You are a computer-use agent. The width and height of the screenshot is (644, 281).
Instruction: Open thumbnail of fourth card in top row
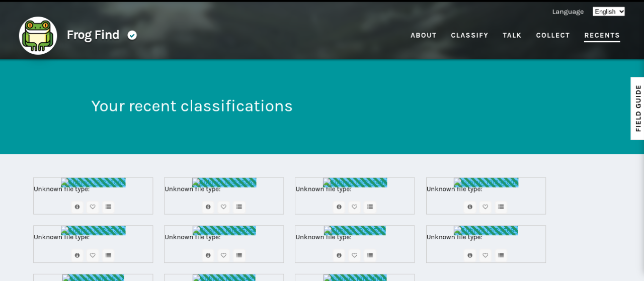coord(486,182)
